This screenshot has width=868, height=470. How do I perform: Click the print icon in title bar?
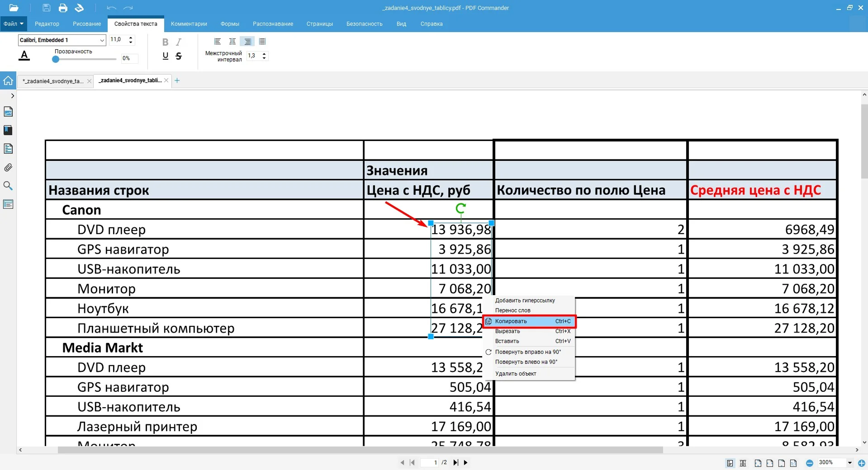pos(63,8)
